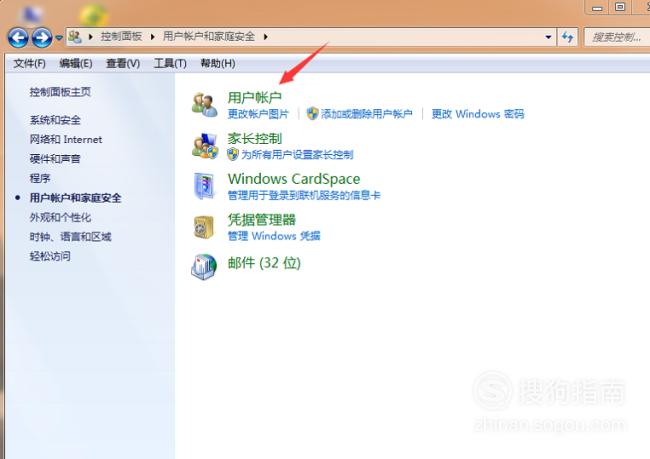Viewport: 650px width, 459px height.
Task: Click the 用户帐户和家庭安全 breadcrumb
Action: click(x=209, y=36)
